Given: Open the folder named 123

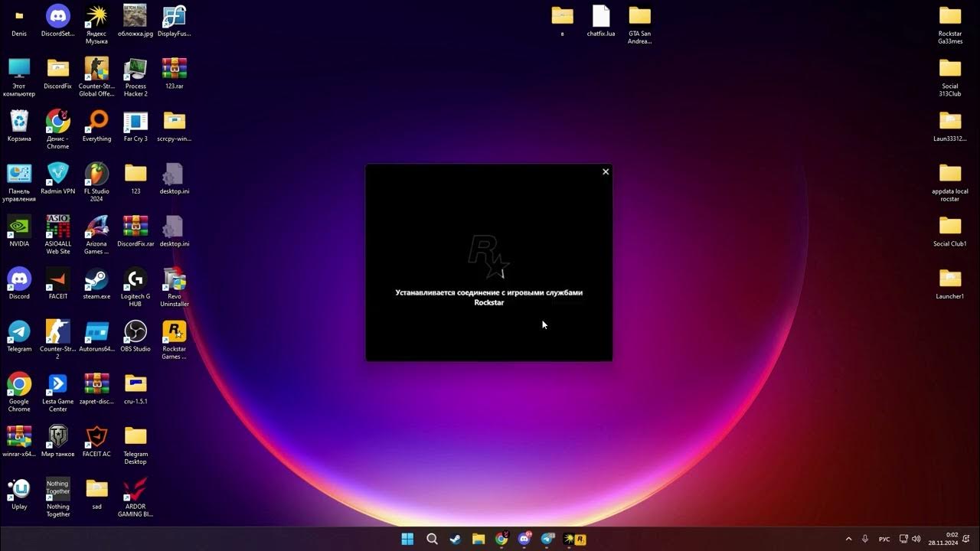Looking at the screenshot, I should click(x=136, y=178).
